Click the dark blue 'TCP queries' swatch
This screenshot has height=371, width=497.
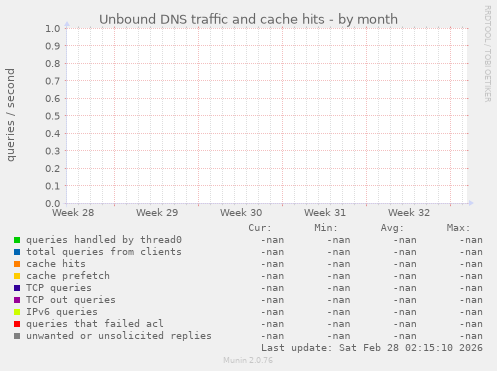17,288
